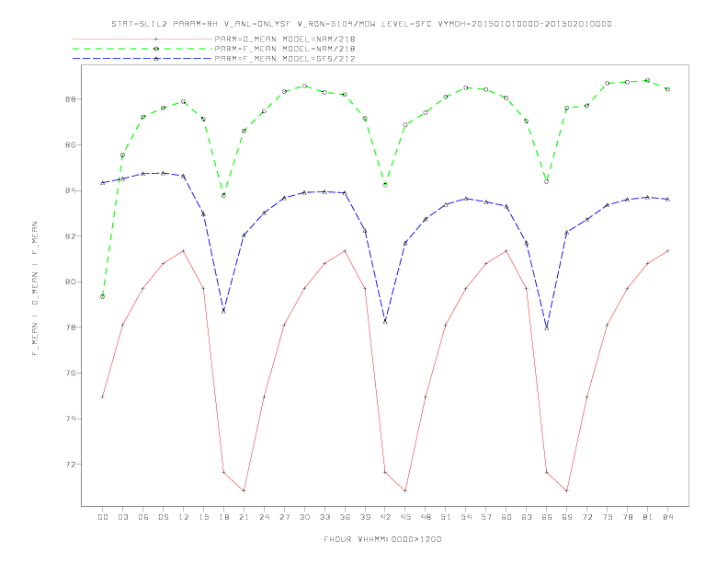Select legend label PARM=F_MEAN MODEL=GFS/212
Image resolution: width=728 pixels, height=563 pixels.
coord(285,59)
